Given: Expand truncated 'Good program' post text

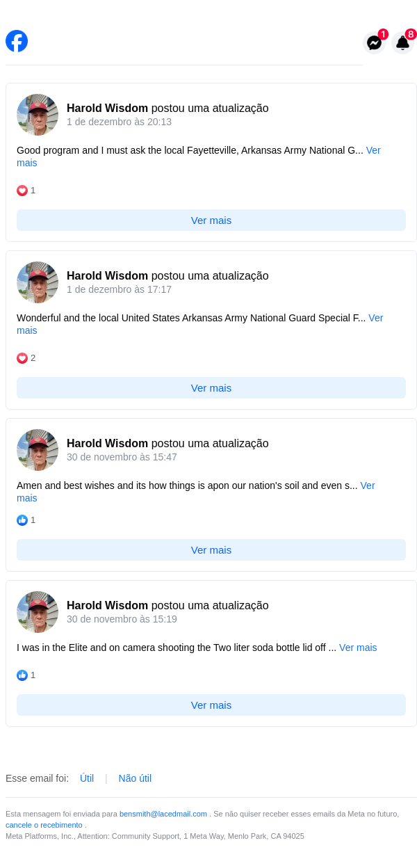Looking at the screenshot, I should (373, 150).
